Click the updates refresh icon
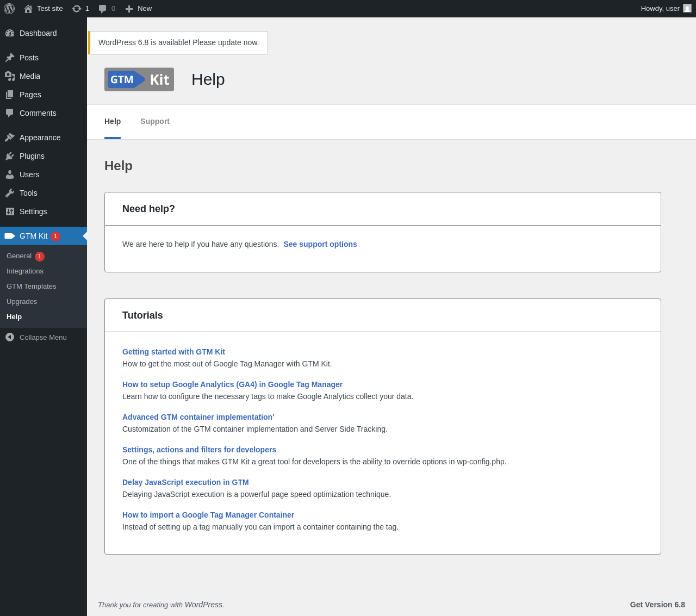696x616 pixels. coord(77,9)
